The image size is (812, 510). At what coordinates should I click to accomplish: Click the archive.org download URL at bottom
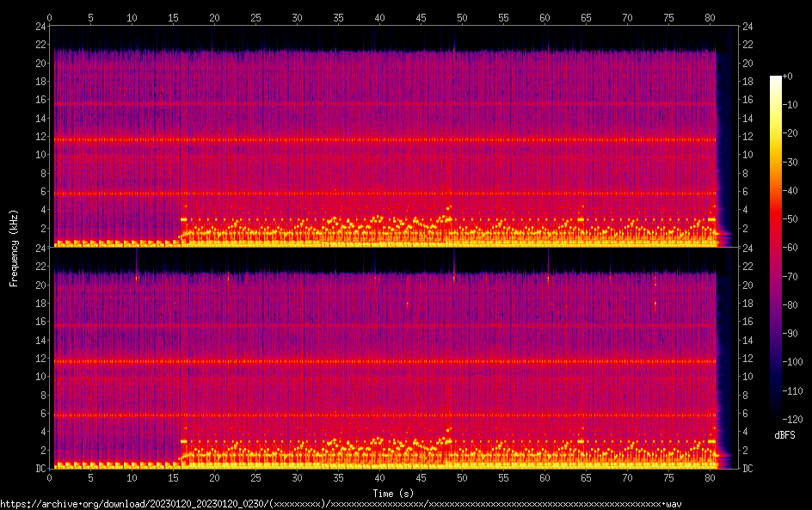pyautogui.click(x=341, y=504)
